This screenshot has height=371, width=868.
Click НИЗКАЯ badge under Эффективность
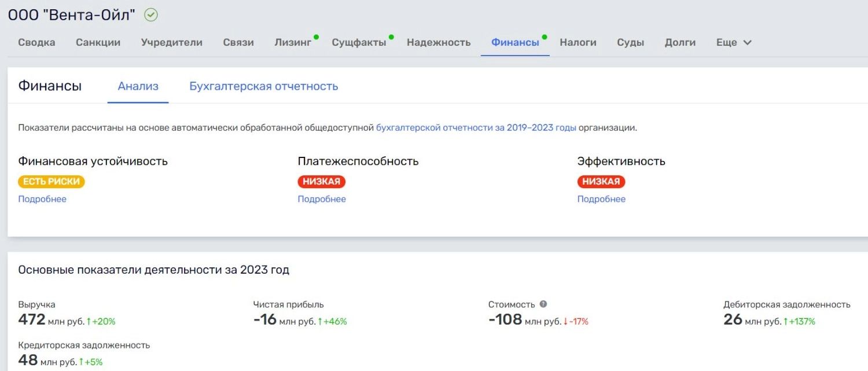coord(601,181)
